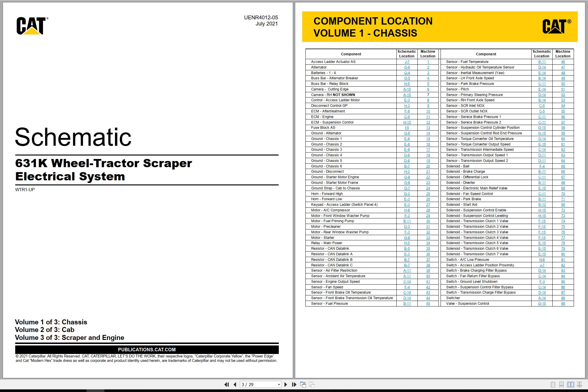The height and width of the screenshot is (392, 588).
Task: Open schematic location H-5 for Relay Block buss bar
Action: pyautogui.click(x=407, y=84)
